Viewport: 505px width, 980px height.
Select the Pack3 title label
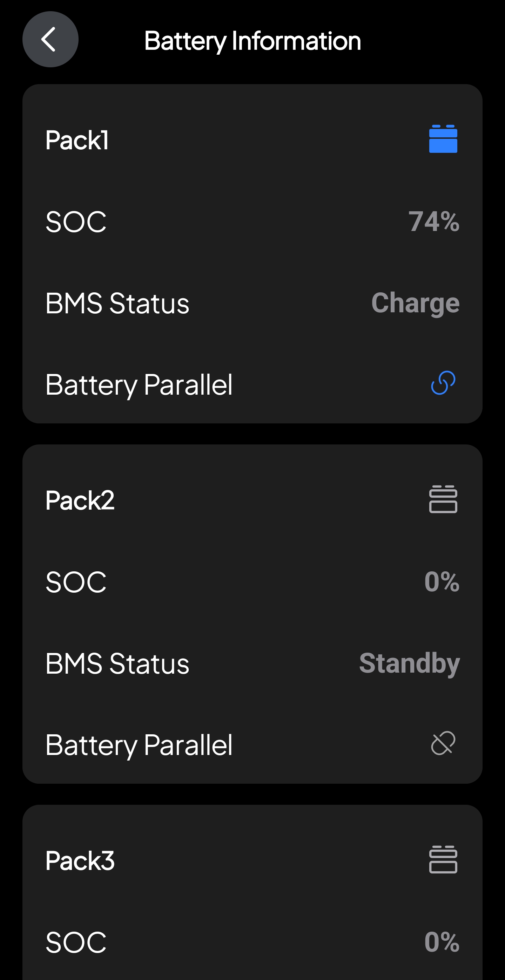[80, 860]
